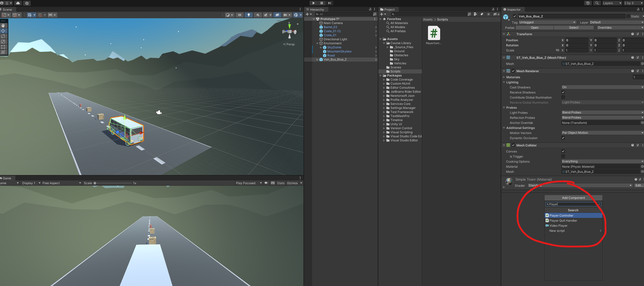The width and height of the screenshot is (644, 286).
Task: Select the Hand tool in Scene view
Action: [3, 26]
